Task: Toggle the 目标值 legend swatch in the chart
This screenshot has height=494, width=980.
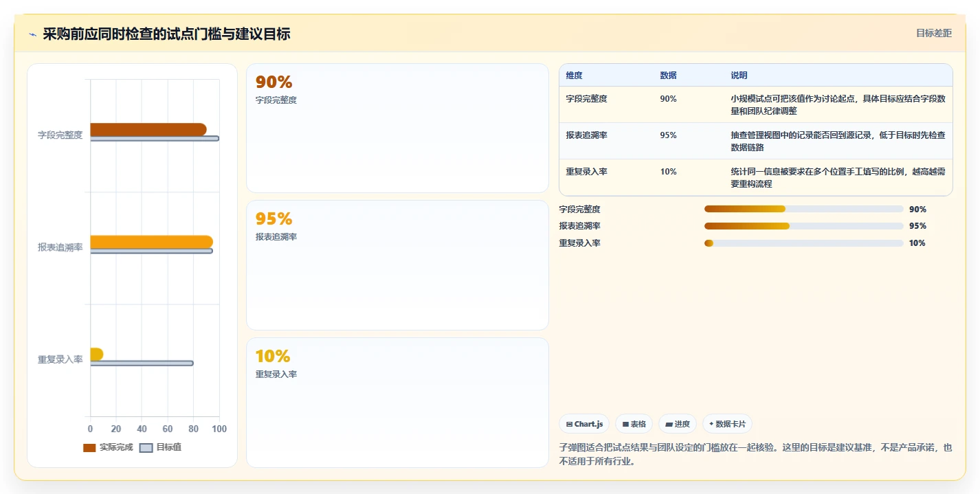Action: click(x=146, y=448)
